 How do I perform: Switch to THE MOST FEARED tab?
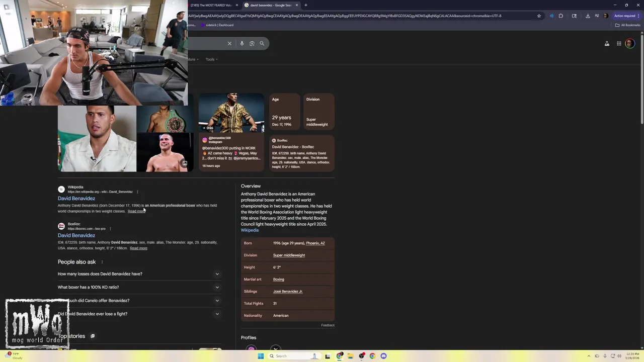[x=210, y=5]
